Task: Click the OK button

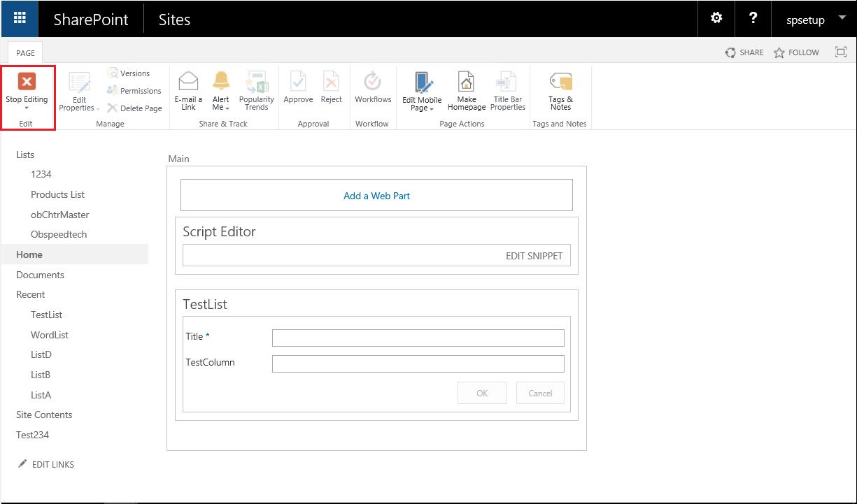Action: [x=482, y=393]
